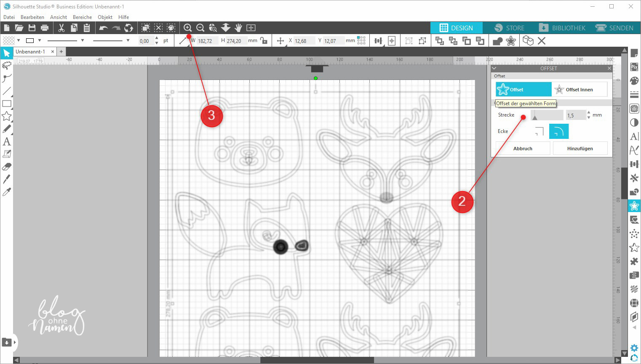Viewport: 641px width, 364px height.
Task: Switch to the SENDEN tab
Action: pos(614,28)
